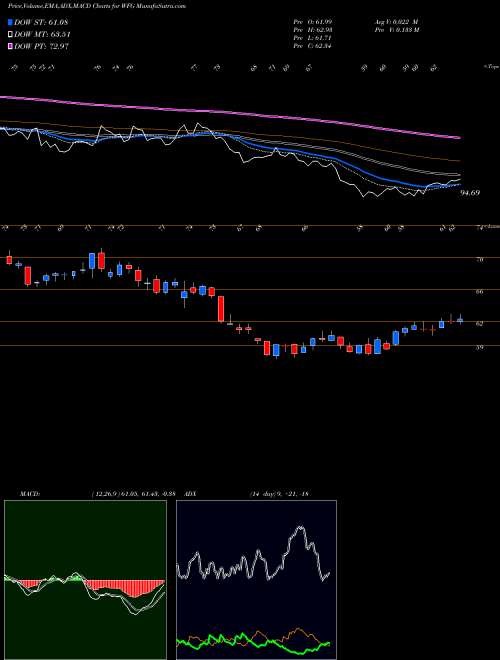The height and width of the screenshot is (660, 500).
Task: Click inside the green MACD histogram chart
Action: pos(85,580)
